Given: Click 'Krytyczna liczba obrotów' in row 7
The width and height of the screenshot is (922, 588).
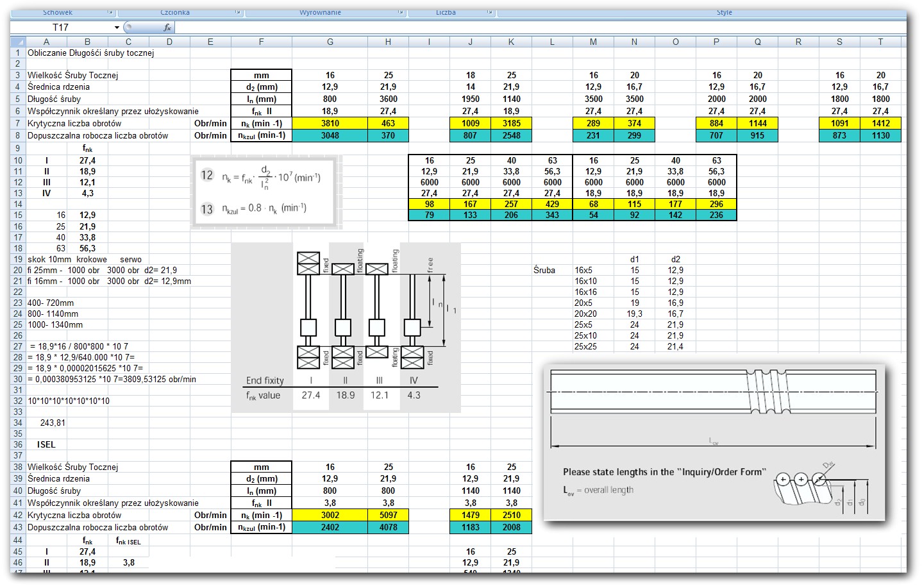Looking at the screenshot, I should click(x=74, y=123).
